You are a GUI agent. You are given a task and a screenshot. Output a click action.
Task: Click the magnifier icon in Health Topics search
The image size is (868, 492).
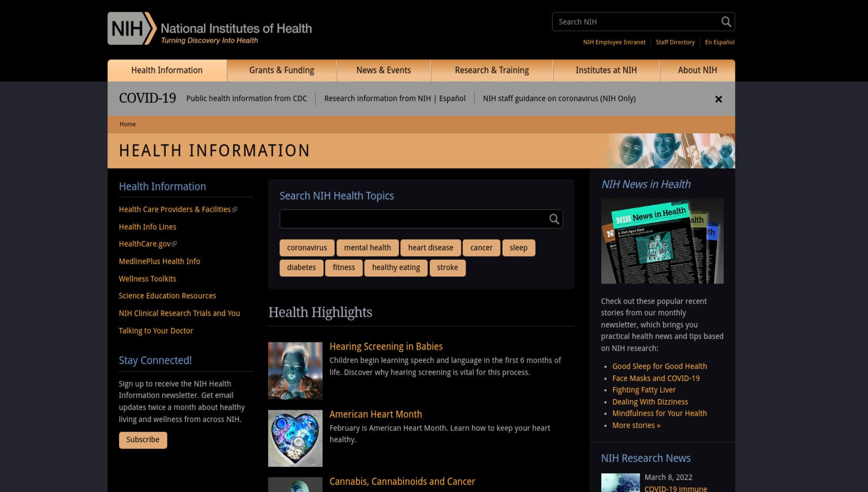click(554, 219)
